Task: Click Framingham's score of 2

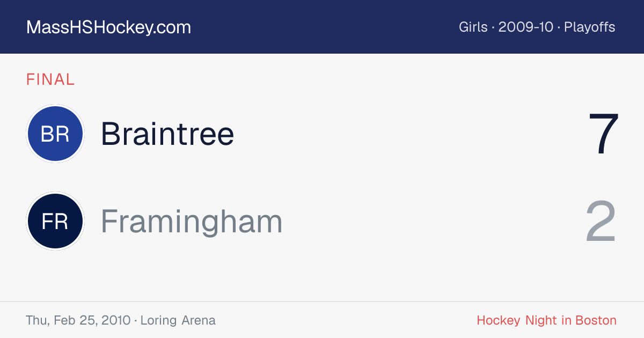Action: pyautogui.click(x=601, y=221)
